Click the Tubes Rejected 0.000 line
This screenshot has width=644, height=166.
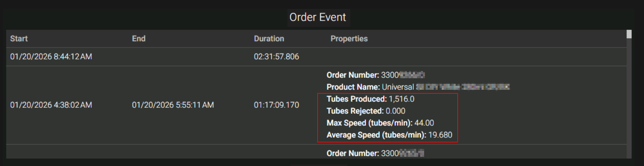[365, 111]
